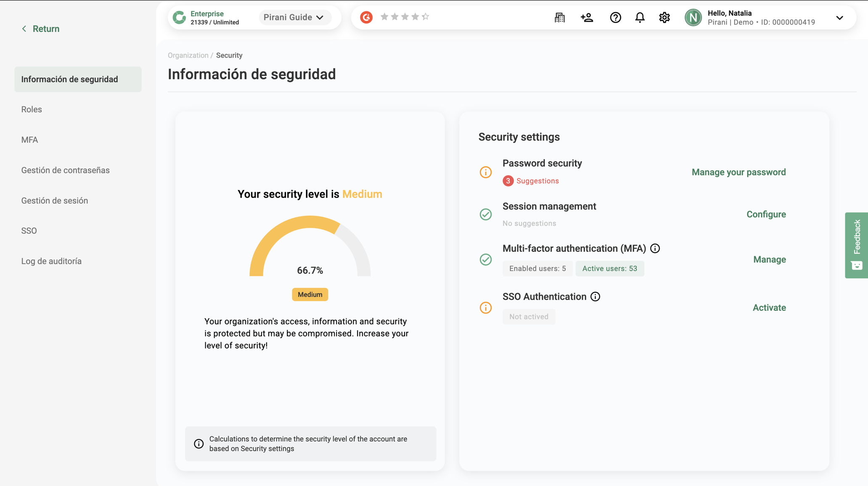Click Activate for SSO Authentication
Screen dimensions: 868x486
tap(769, 308)
